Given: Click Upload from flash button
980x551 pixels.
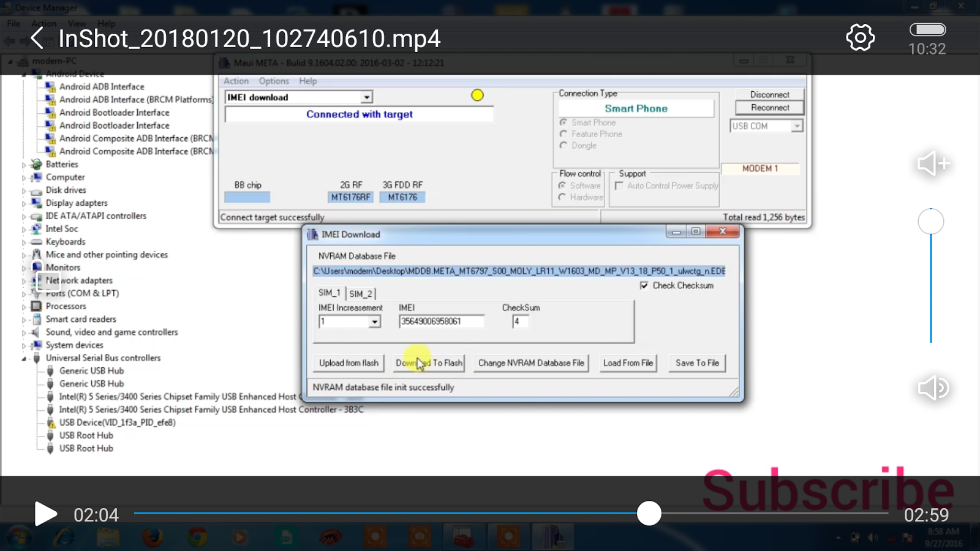Looking at the screenshot, I should [x=349, y=363].
